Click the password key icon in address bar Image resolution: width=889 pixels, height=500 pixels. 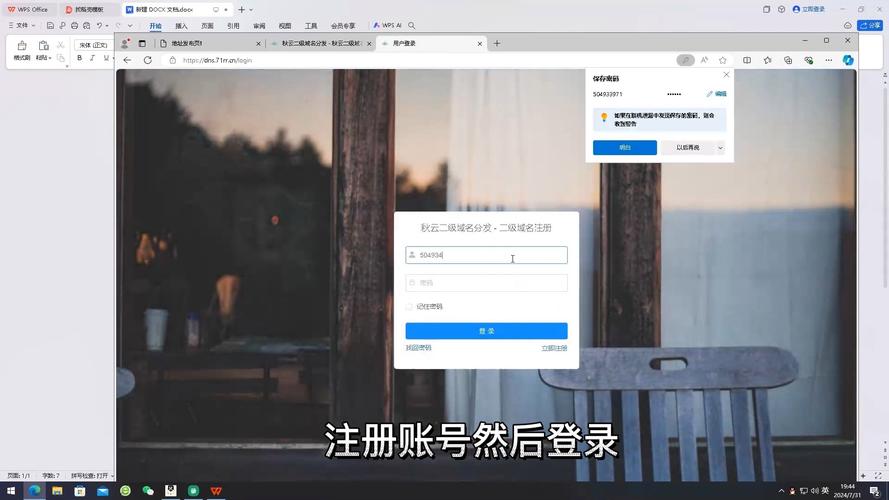[x=685, y=60]
